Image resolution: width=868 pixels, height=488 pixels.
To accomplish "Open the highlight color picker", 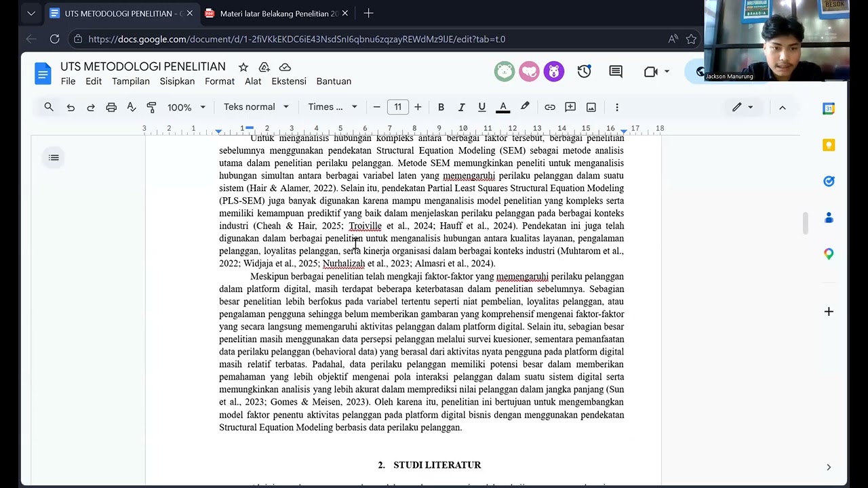I will 525,107.
